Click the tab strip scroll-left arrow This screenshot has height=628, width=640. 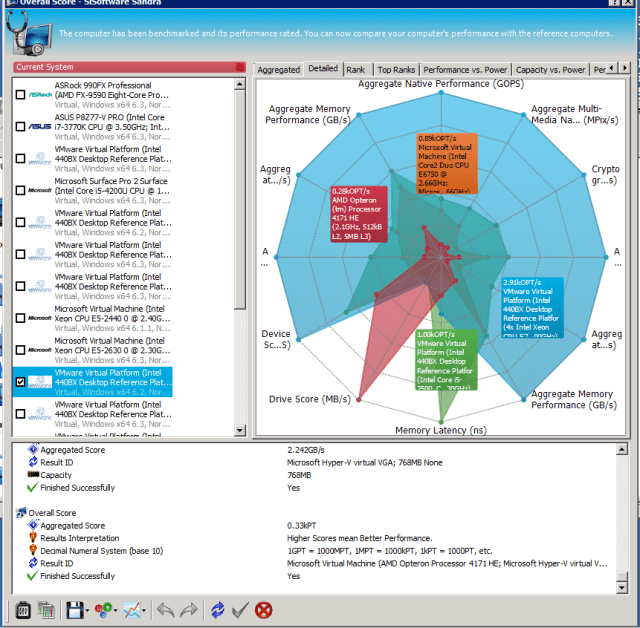(x=611, y=68)
